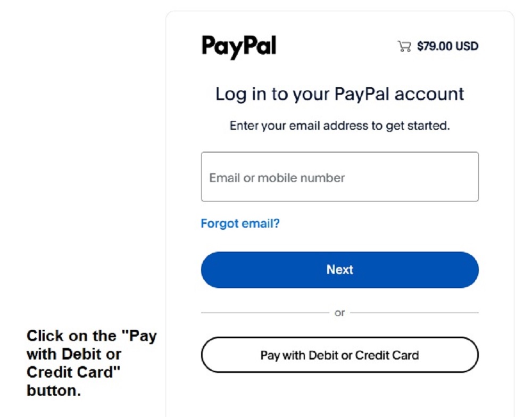Click the bold instruction text beside the card
This screenshot has height=417, width=532.
pos(91,363)
